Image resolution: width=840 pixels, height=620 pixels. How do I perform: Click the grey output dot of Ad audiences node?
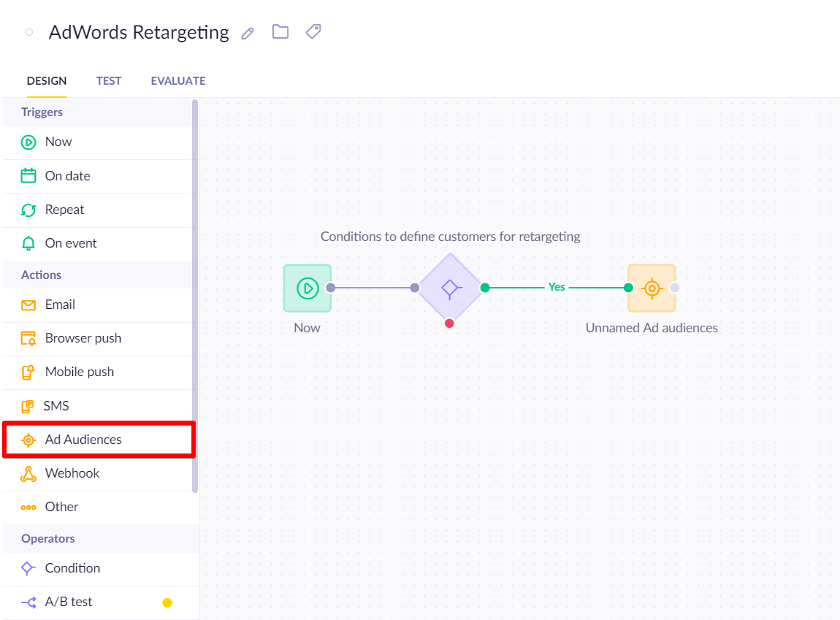(x=675, y=288)
